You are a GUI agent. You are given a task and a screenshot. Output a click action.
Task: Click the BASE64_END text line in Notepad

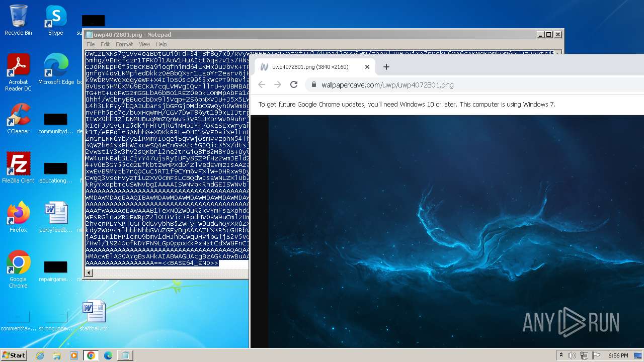point(152,263)
